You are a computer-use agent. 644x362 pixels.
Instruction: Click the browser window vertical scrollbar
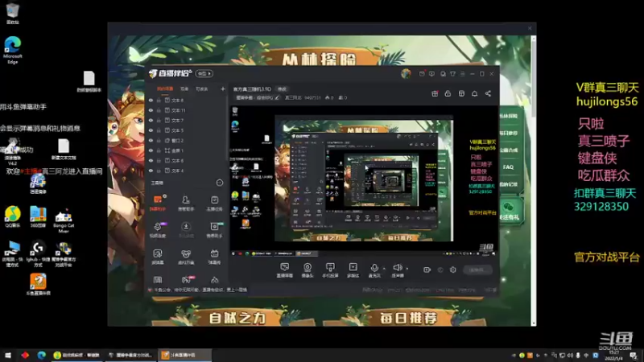[x=533, y=180]
